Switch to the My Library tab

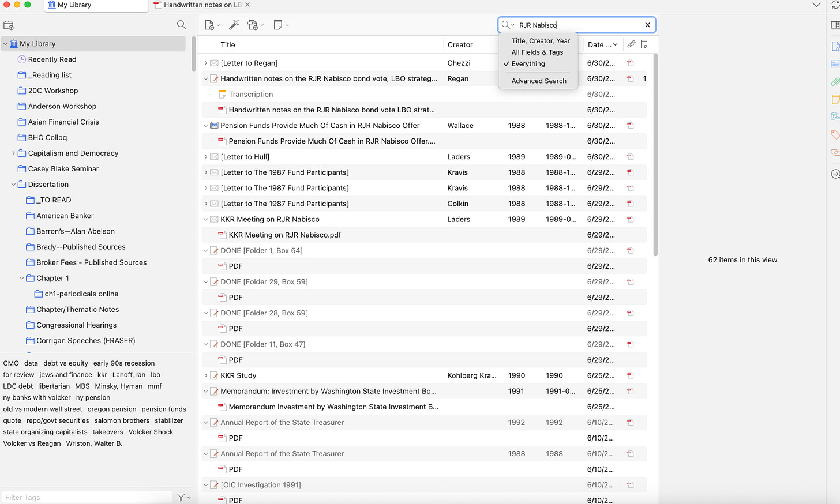click(96, 5)
